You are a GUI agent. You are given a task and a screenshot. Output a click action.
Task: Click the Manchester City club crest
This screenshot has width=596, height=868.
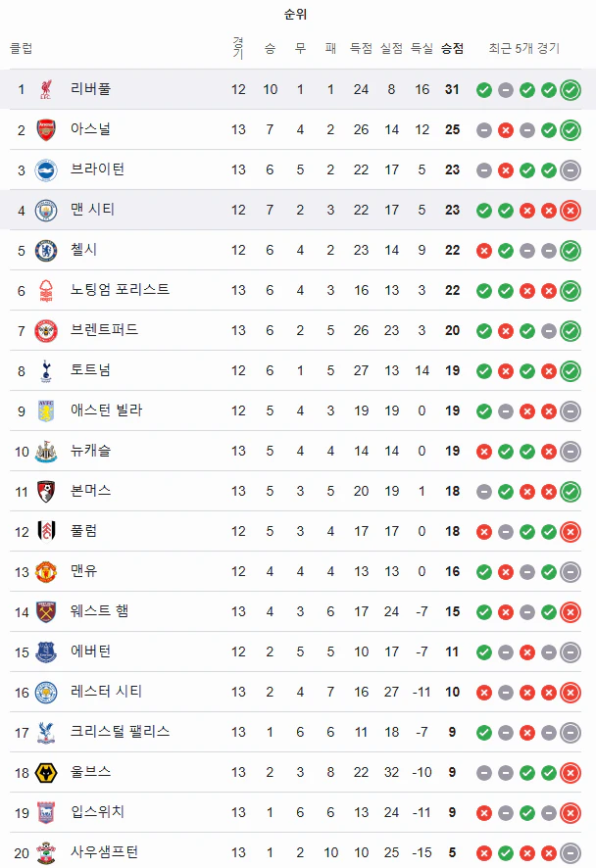click(x=46, y=211)
